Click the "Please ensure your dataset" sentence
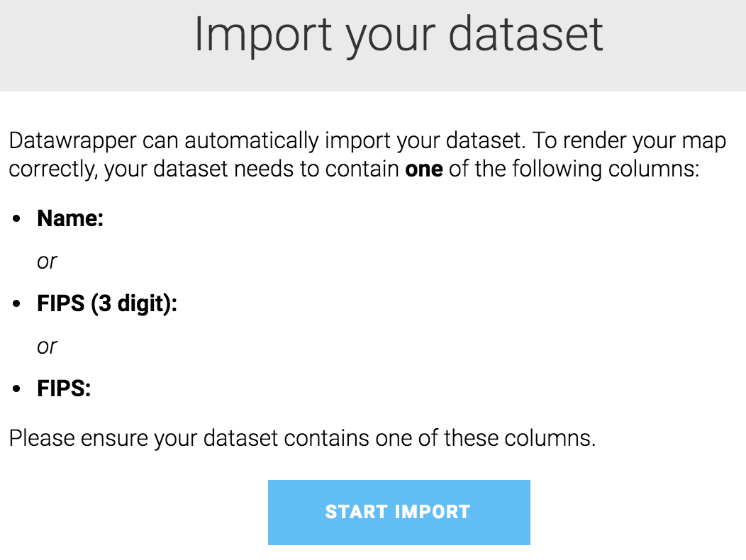 302,438
